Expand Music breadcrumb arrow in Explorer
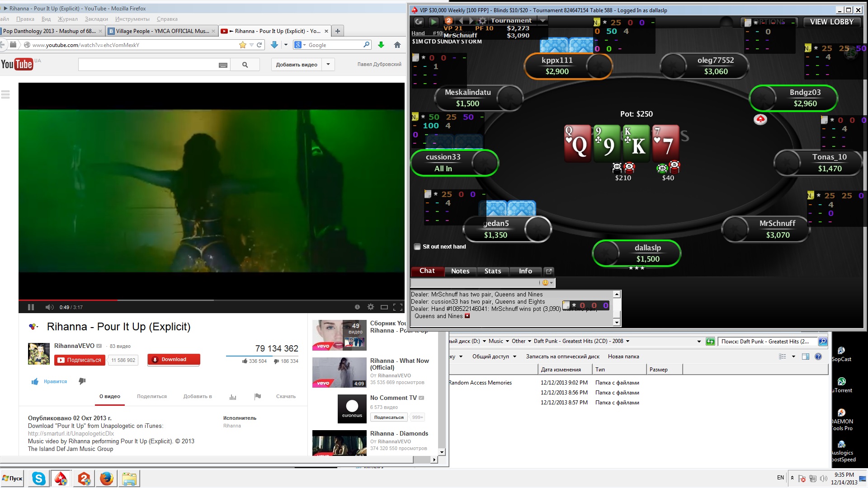 pos(508,341)
